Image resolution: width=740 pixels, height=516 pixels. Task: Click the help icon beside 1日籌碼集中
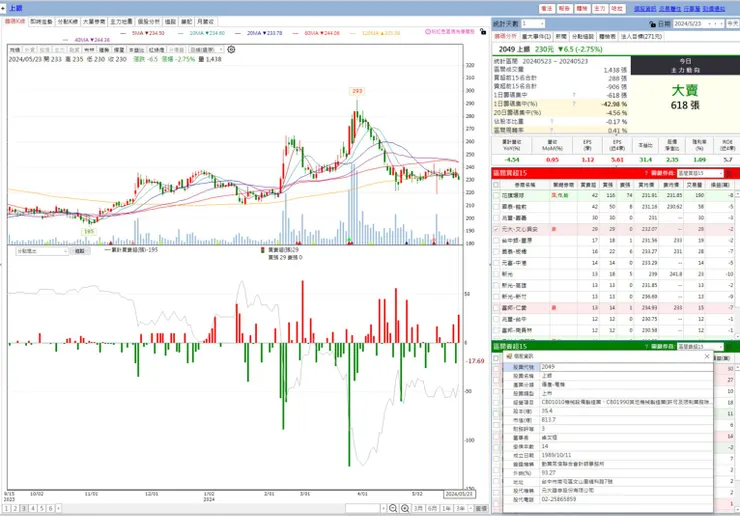click(574, 95)
